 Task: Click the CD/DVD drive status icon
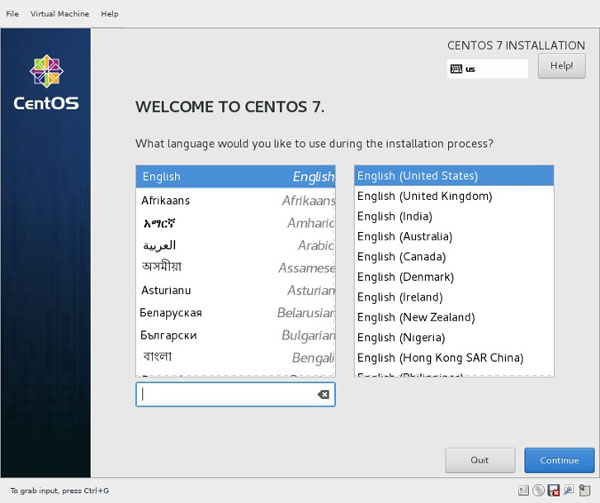[538, 491]
